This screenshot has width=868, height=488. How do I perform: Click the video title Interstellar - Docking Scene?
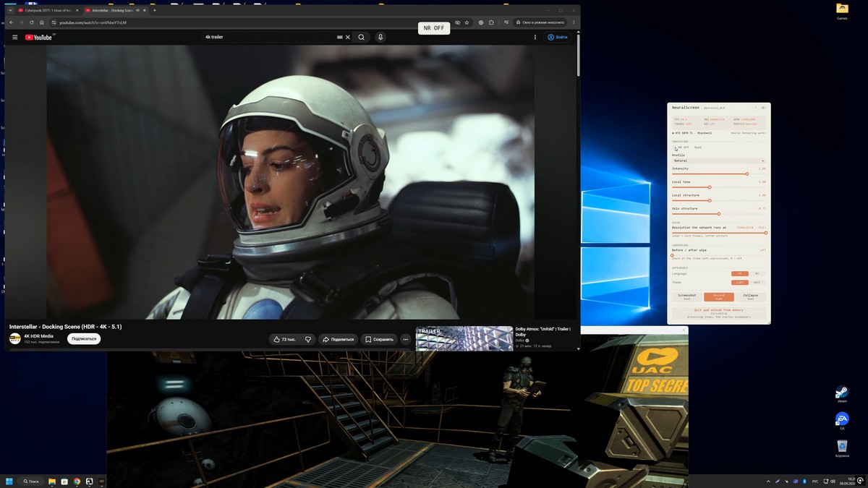coord(65,327)
